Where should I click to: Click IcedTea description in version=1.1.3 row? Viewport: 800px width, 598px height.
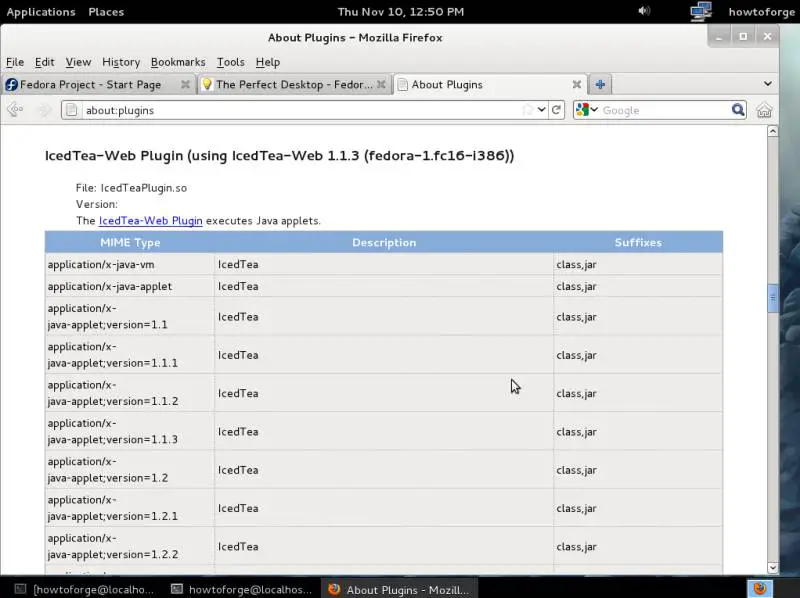pyautogui.click(x=238, y=432)
